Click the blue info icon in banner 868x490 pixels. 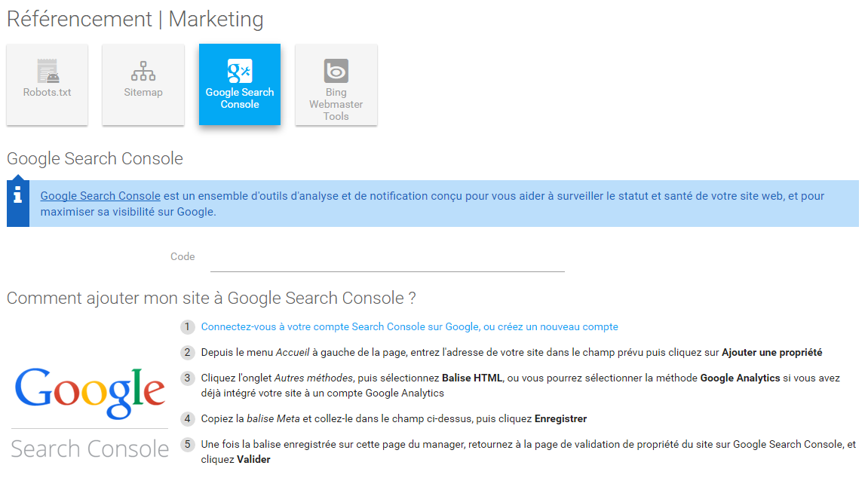[17, 194]
